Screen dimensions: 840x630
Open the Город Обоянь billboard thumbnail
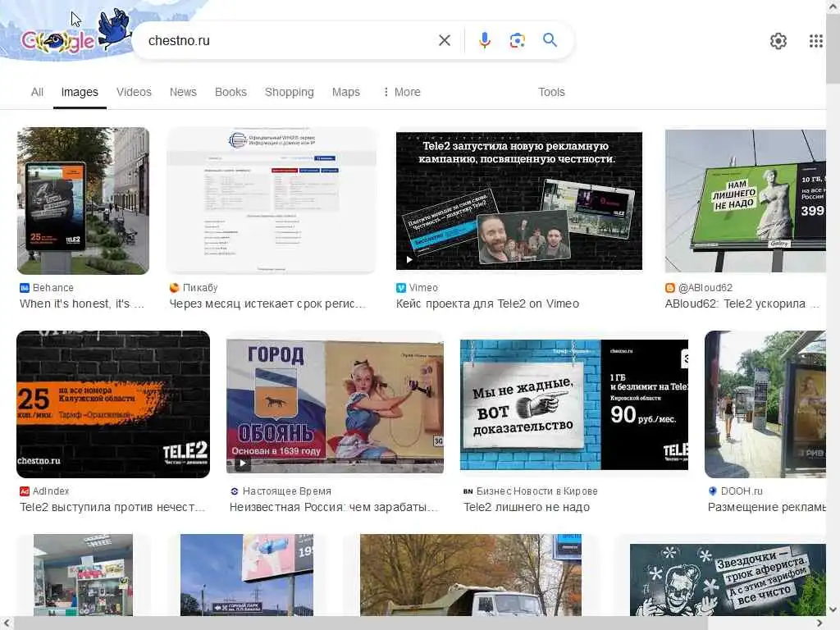pyautogui.click(x=335, y=406)
